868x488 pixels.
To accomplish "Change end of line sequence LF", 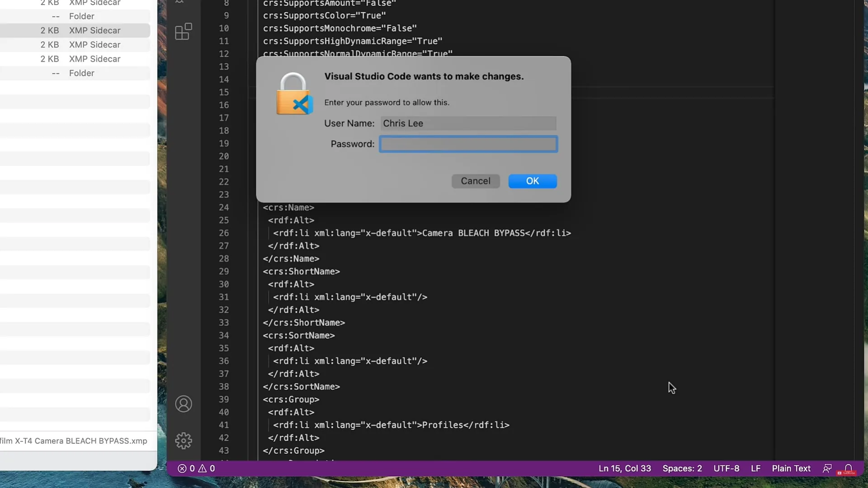I will 756,469.
